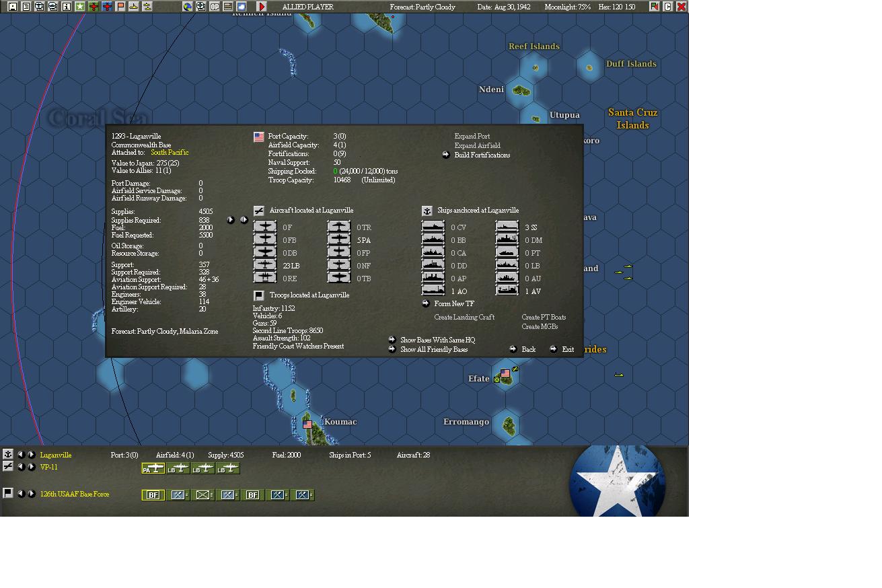Show next air unit after VP-11
The image size is (882, 588).
(31, 467)
